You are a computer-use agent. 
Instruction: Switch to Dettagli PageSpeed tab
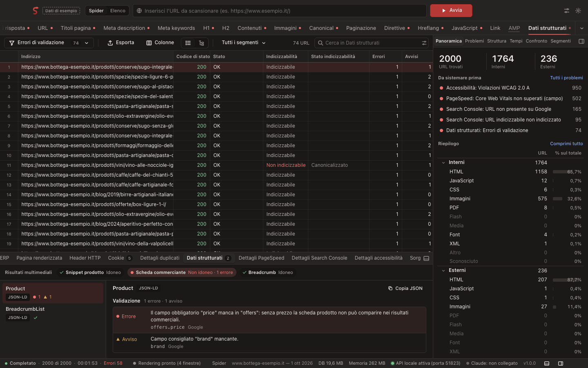click(x=261, y=258)
